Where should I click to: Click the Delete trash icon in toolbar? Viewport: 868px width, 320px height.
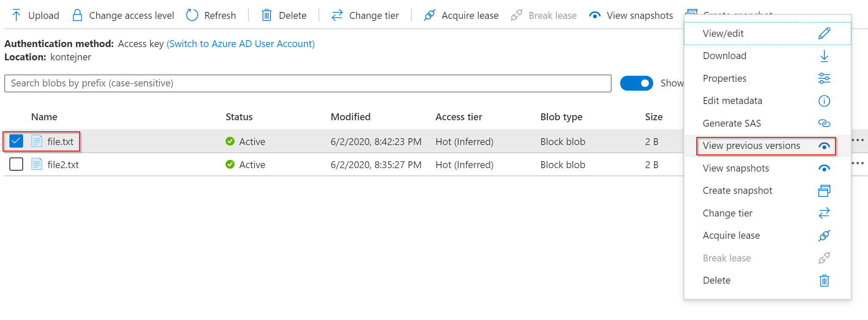[x=267, y=15]
